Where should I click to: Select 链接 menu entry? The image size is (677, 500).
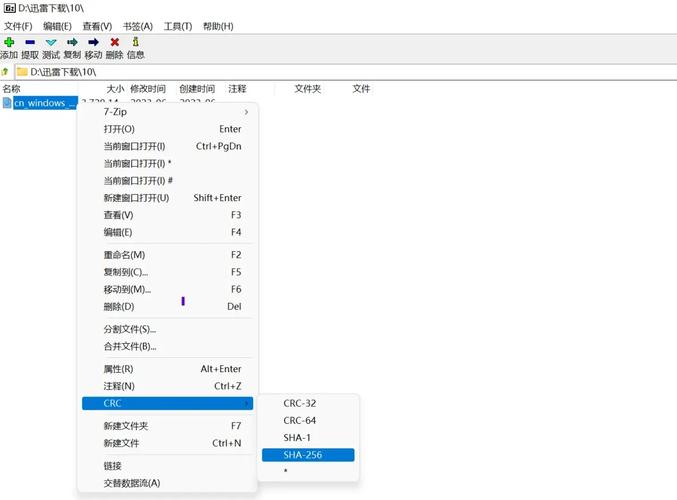coord(168,466)
